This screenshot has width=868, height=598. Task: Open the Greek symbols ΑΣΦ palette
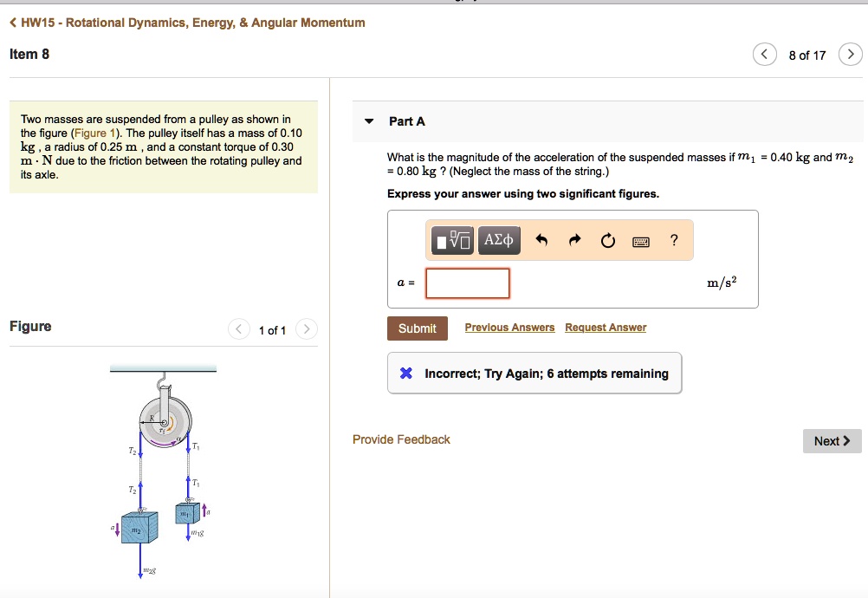pos(498,240)
